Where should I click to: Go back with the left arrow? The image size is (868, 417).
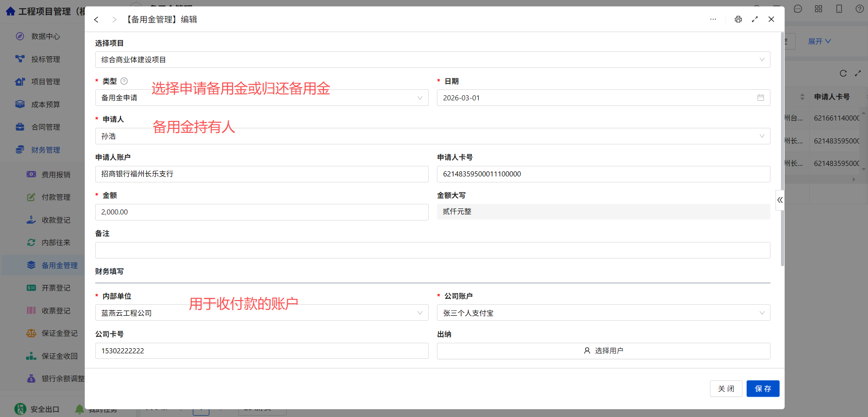[x=96, y=19]
